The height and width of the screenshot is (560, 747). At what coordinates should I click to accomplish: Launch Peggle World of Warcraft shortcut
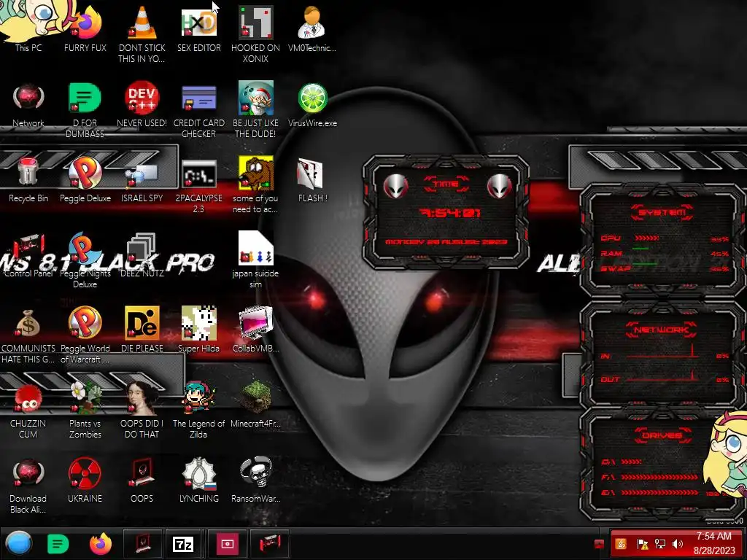click(85, 335)
